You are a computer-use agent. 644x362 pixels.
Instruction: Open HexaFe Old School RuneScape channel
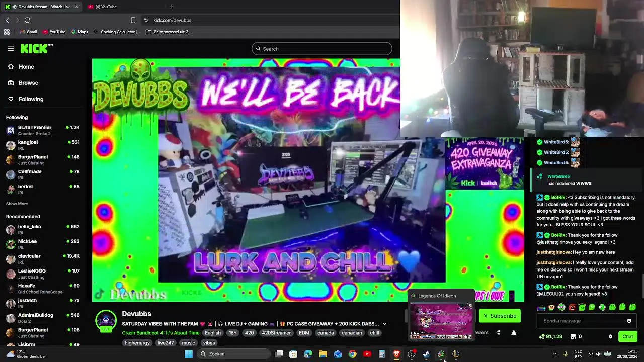[43, 288]
